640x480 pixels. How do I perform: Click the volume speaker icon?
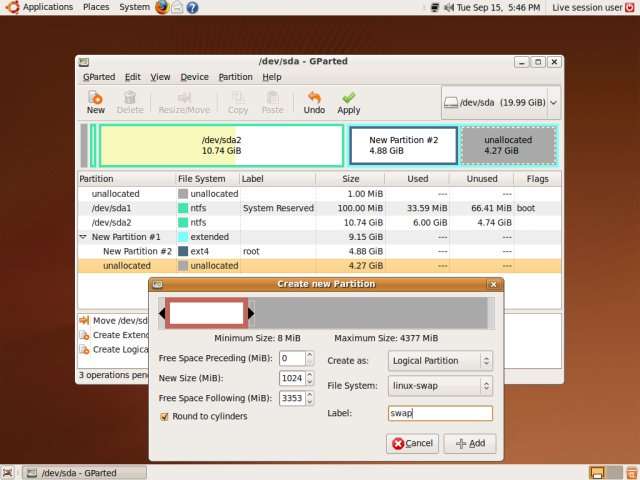click(x=449, y=7)
